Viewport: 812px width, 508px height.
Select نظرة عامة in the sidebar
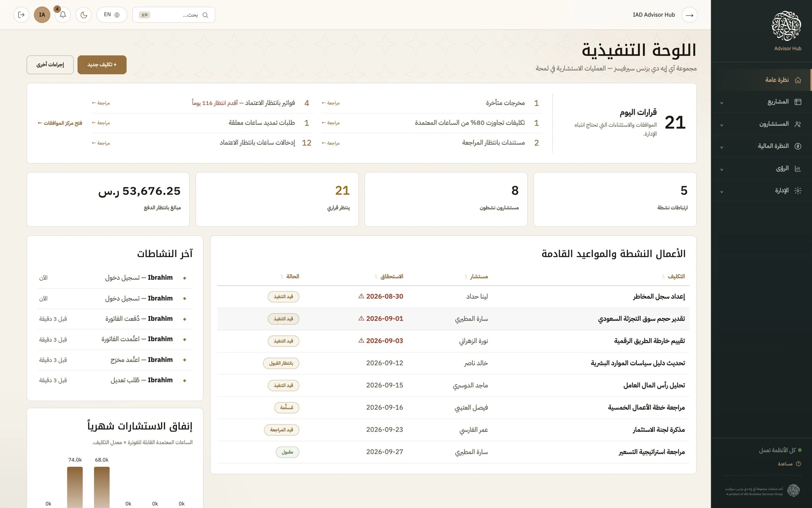point(761,80)
